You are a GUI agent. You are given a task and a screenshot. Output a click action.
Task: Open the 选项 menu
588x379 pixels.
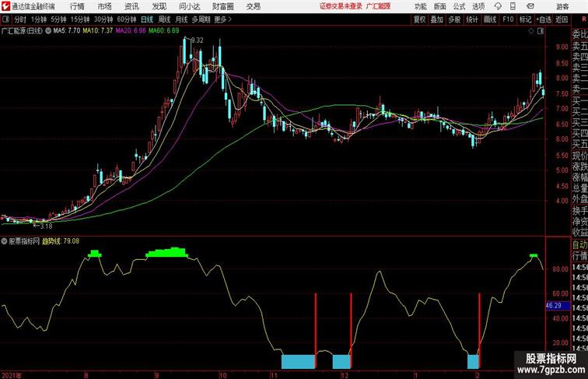pyautogui.click(x=478, y=6)
